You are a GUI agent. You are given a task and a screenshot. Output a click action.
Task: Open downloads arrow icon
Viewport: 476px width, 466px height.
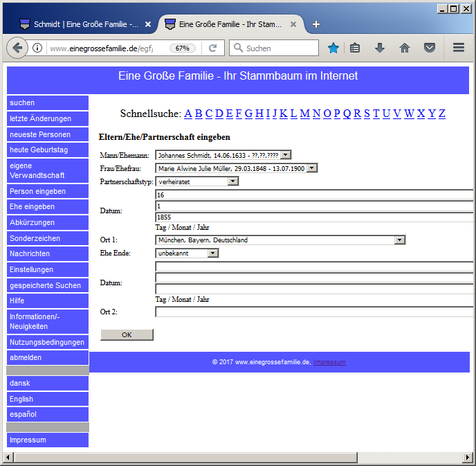click(379, 48)
